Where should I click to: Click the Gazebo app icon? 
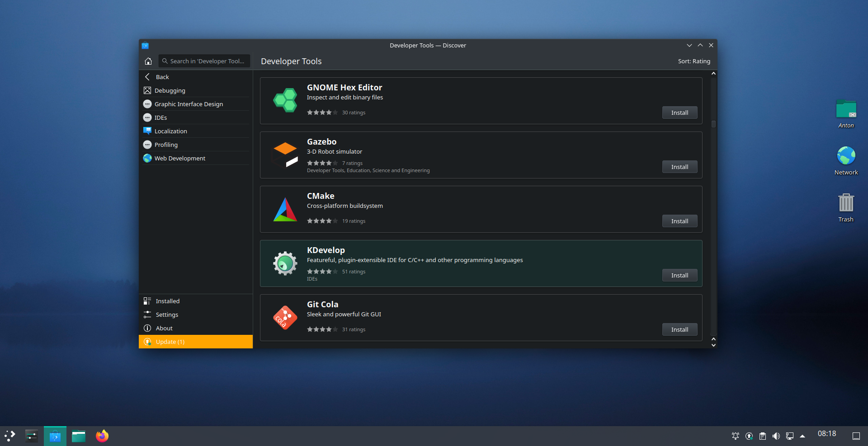coord(285,155)
